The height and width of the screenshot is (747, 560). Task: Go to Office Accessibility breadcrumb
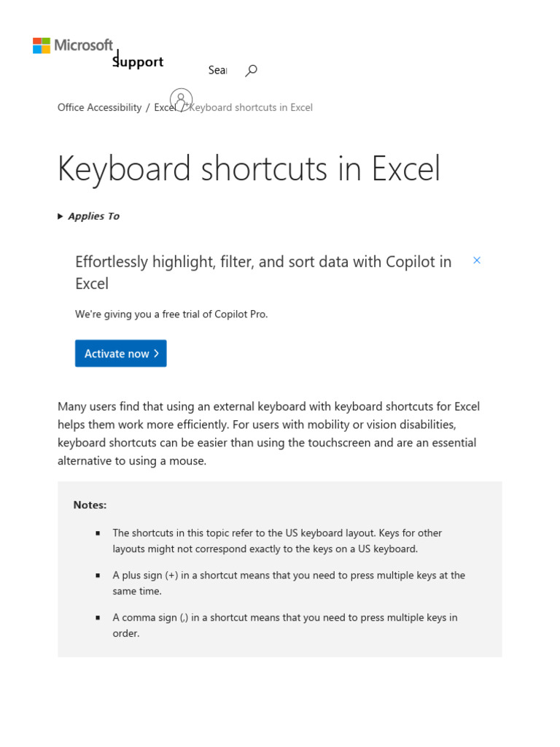(99, 107)
